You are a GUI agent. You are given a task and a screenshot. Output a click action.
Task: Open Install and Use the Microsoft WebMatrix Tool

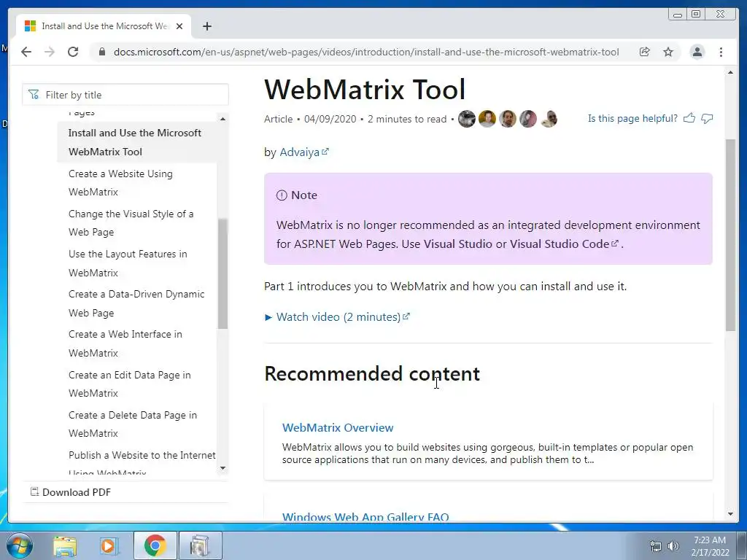(x=135, y=142)
